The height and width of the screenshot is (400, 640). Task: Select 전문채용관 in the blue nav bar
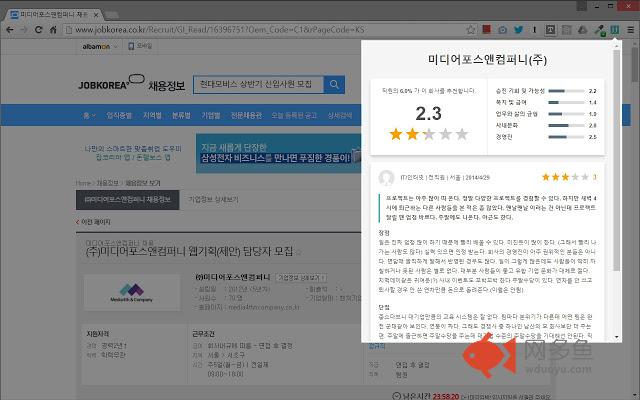pos(246,116)
